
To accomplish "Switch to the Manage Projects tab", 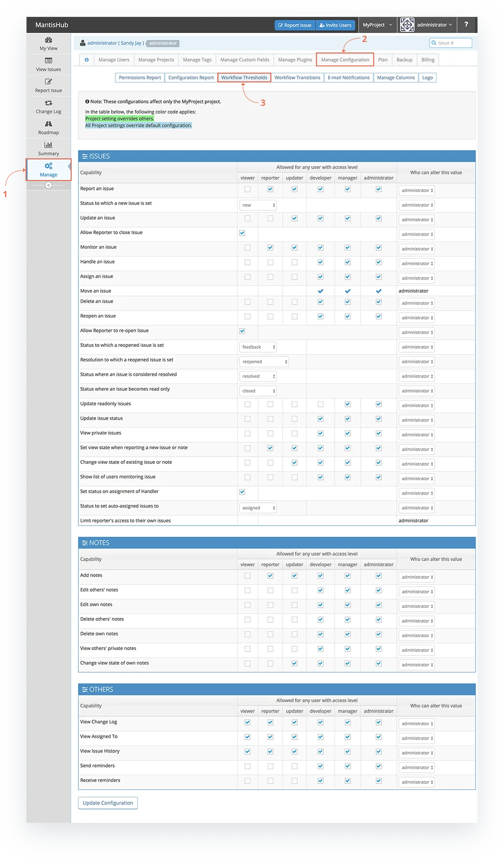I will coord(156,60).
